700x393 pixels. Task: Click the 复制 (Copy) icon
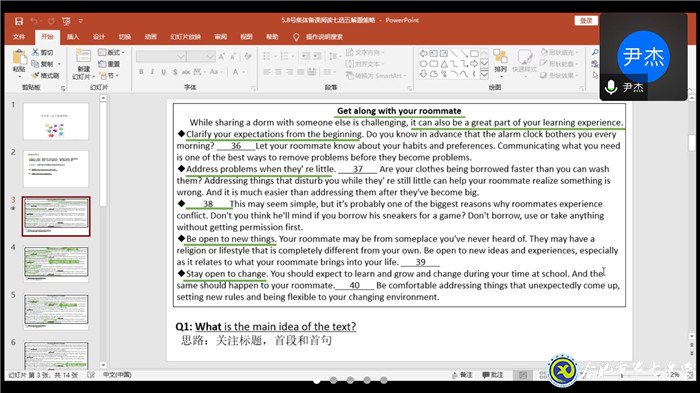pyautogui.click(x=35, y=64)
